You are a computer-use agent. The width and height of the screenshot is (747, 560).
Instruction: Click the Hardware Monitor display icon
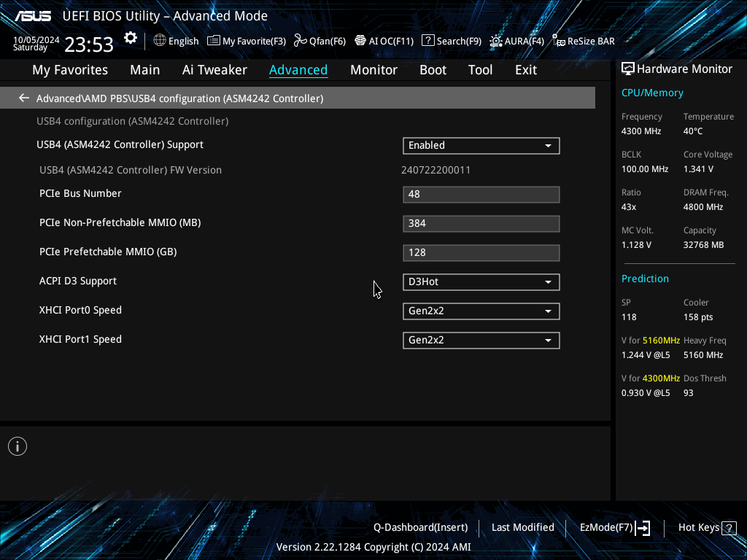(628, 69)
